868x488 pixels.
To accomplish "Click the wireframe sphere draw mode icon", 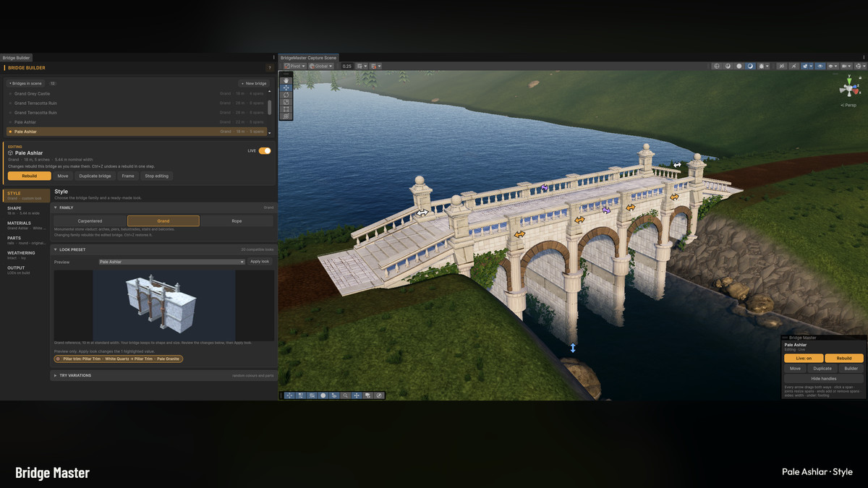I will tap(717, 66).
